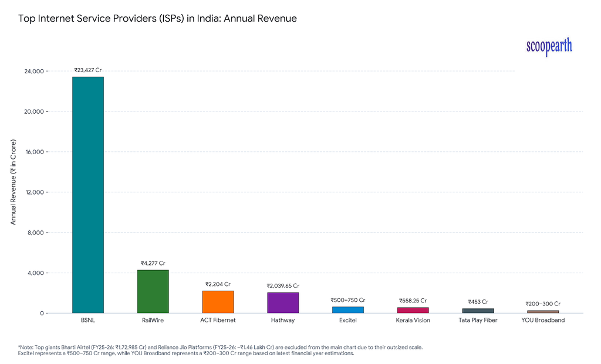Click the teal BSNL bar
Viewport: 601px width, 364px height.
pos(88,195)
